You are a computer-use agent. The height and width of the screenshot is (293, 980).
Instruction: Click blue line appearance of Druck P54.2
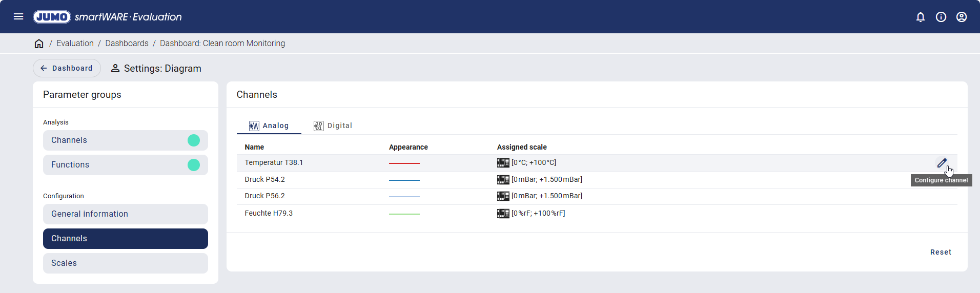404,180
